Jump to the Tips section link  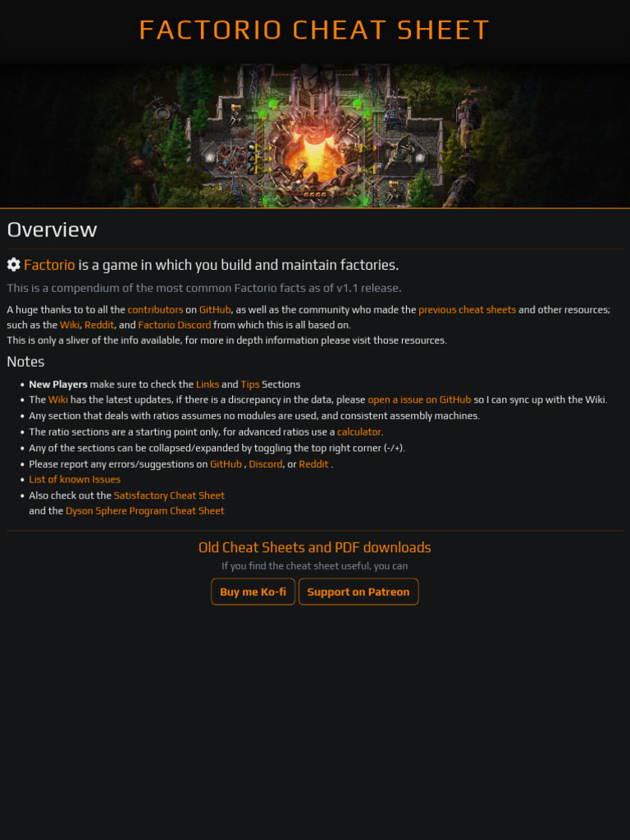(250, 384)
